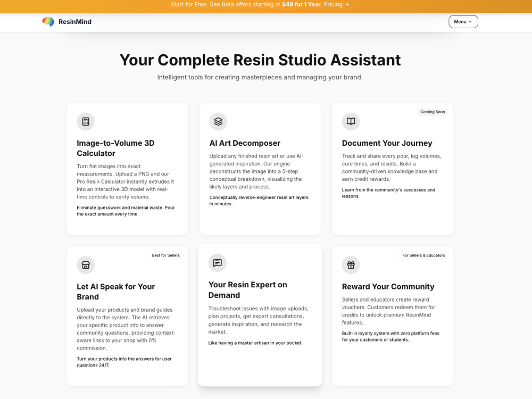Click the Like having a master artisan tagline
Screen dimensions: 532x399
[x=255, y=343]
